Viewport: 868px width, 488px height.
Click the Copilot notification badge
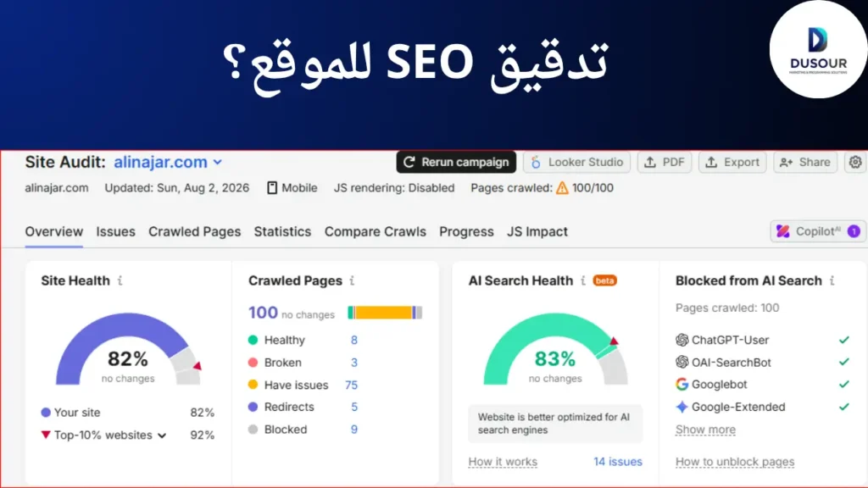pos(854,231)
